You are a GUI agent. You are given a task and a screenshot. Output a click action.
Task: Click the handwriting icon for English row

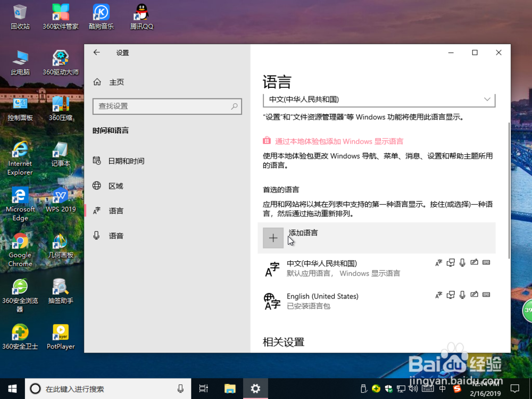point(474,295)
